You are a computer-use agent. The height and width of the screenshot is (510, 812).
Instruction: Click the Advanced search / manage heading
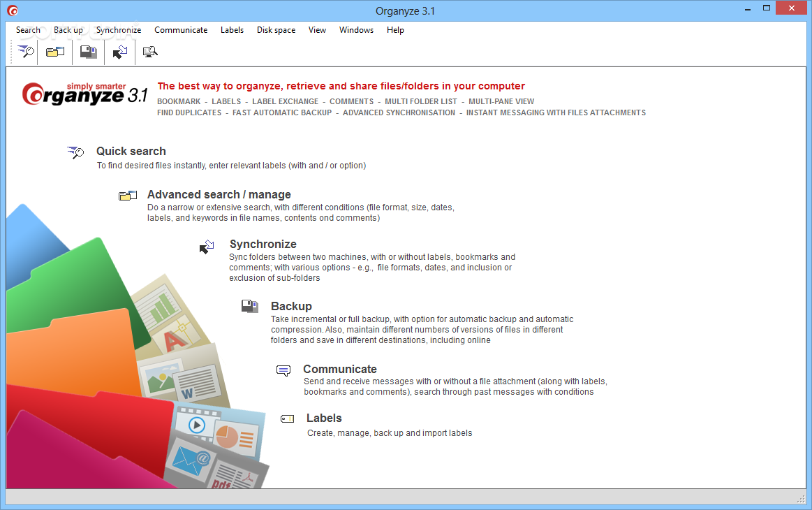coord(219,194)
